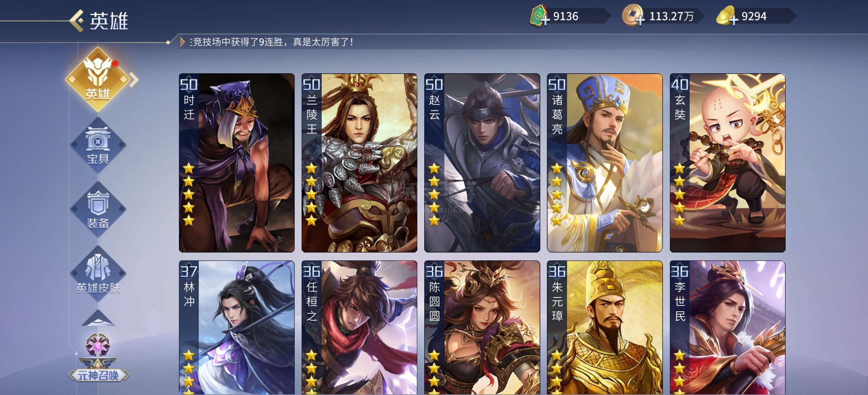Select the 陈圆圆 hero card
The height and width of the screenshot is (395, 868).
(482, 328)
